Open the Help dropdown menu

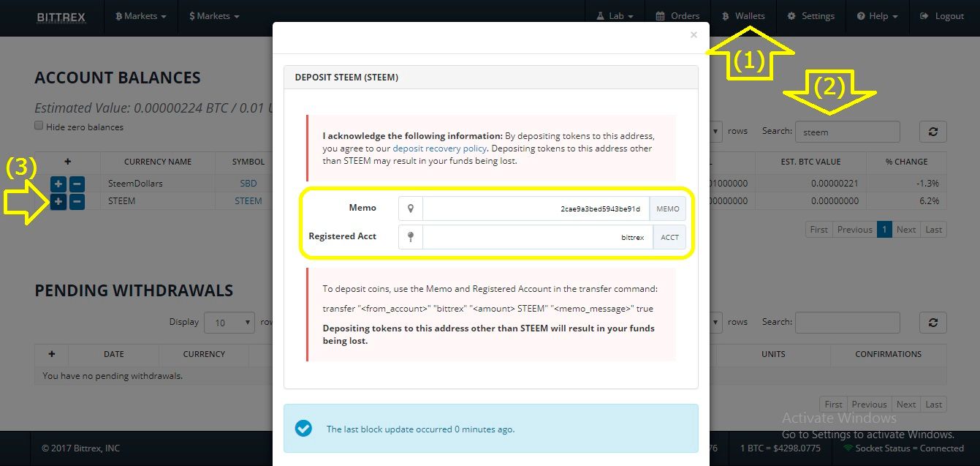coord(877,16)
